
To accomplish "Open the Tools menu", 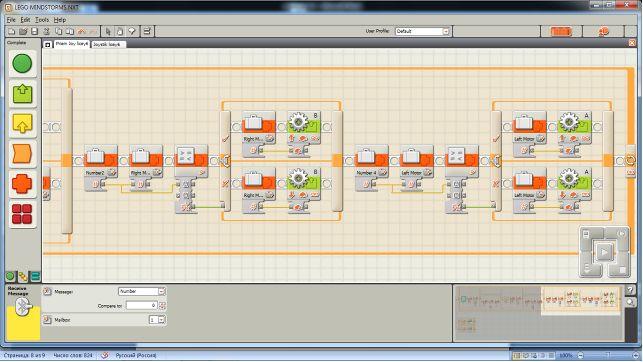I will coord(42,20).
